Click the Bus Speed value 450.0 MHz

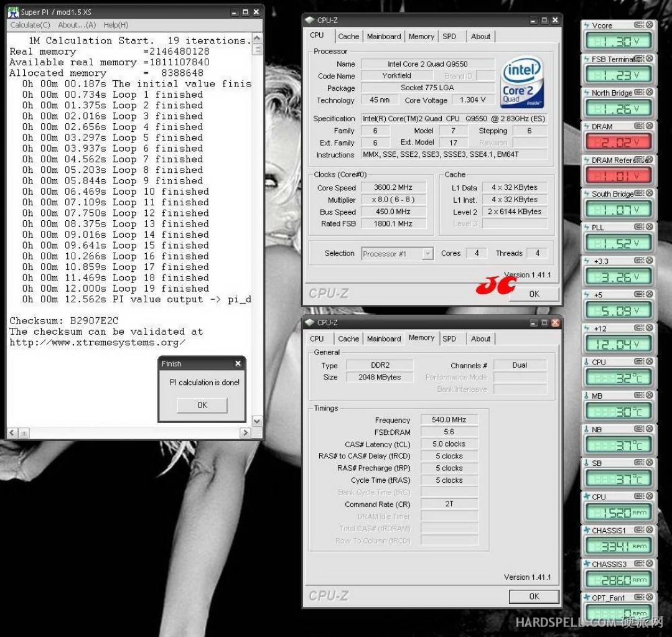point(393,212)
